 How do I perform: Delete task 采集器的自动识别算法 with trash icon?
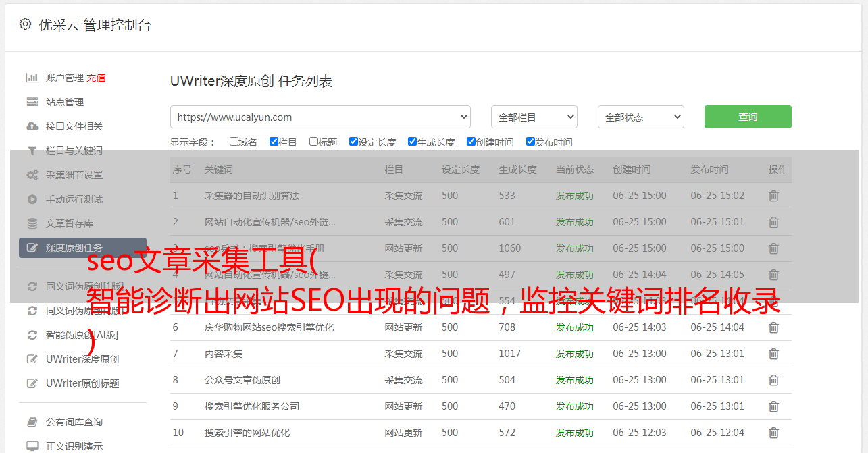coord(773,196)
